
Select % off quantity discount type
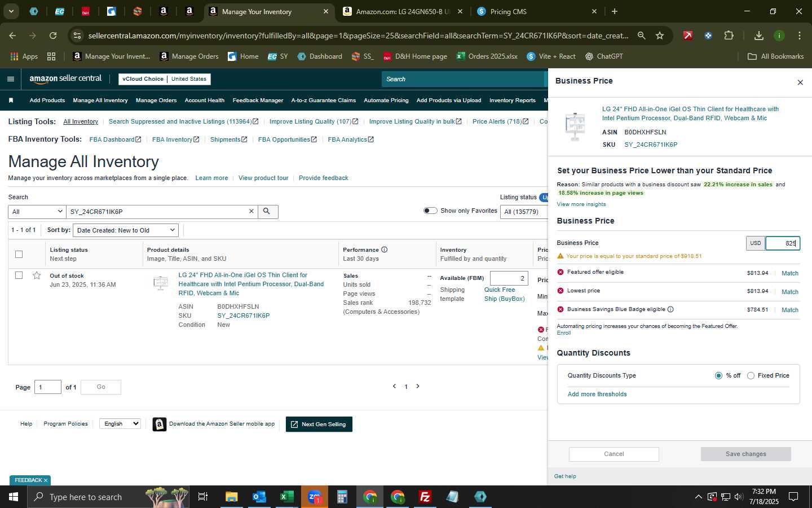tap(718, 375)
